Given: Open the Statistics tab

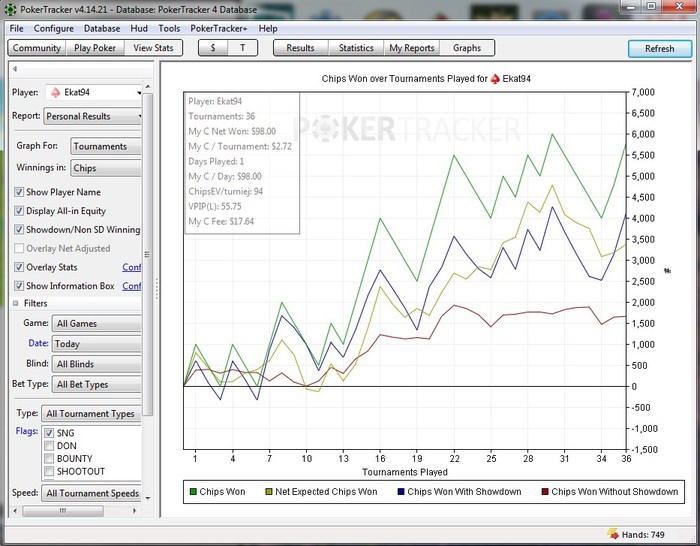Looking at the screenshot, I should [x=356, y=48].
